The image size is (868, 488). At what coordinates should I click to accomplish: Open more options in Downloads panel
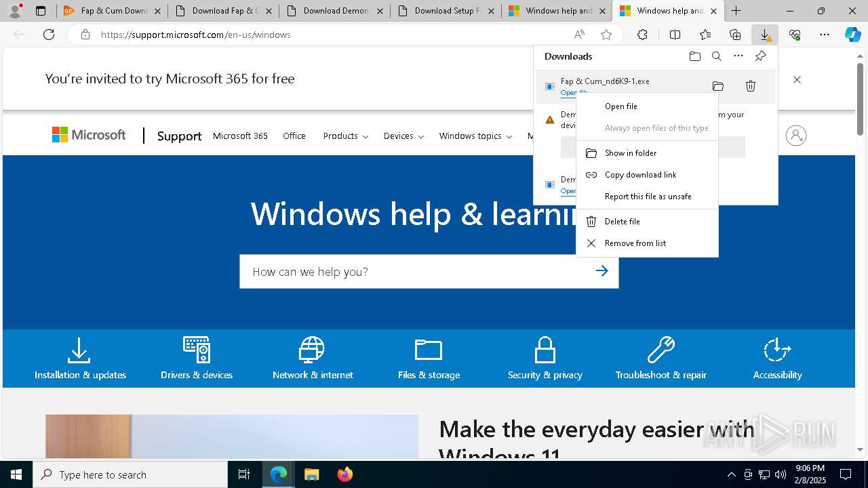pyautogui.click(x=738, y=56)
